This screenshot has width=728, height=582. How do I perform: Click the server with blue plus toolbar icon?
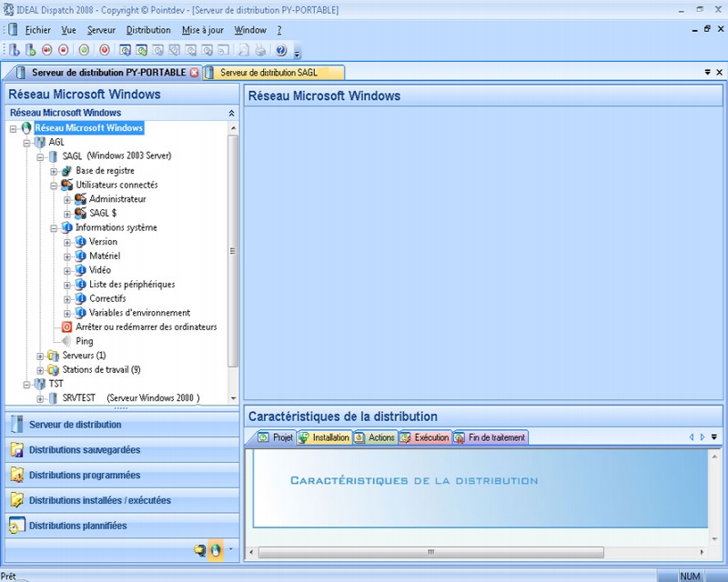point(15,50)
